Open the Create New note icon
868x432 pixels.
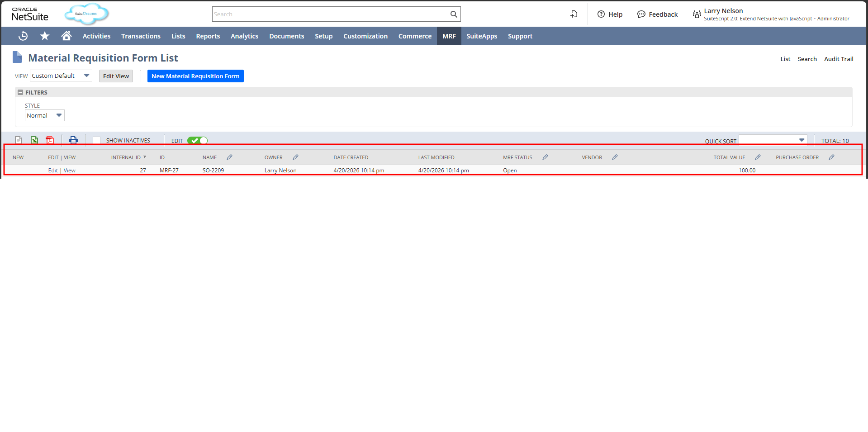[574, 14]
